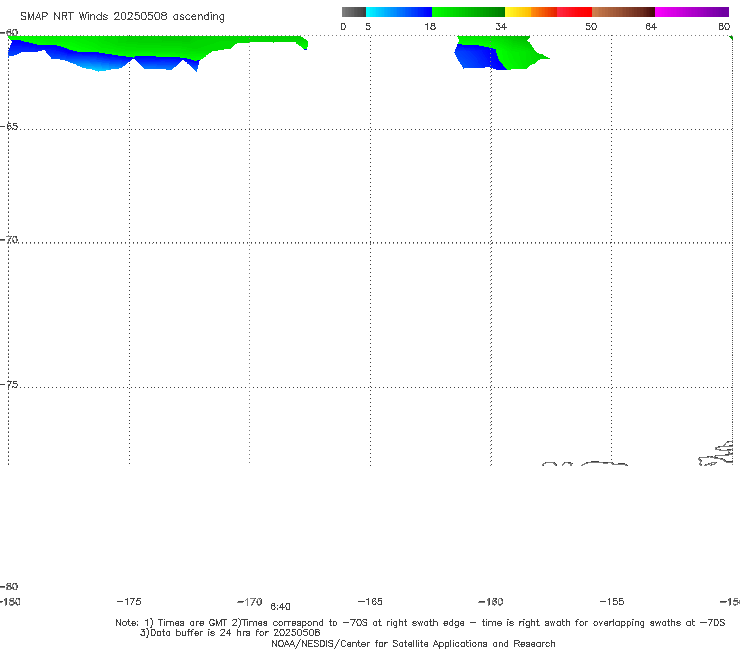This screenshot has width=740, height=650.
Task: Click the '-165' longitude label
Action: [370, 601]
